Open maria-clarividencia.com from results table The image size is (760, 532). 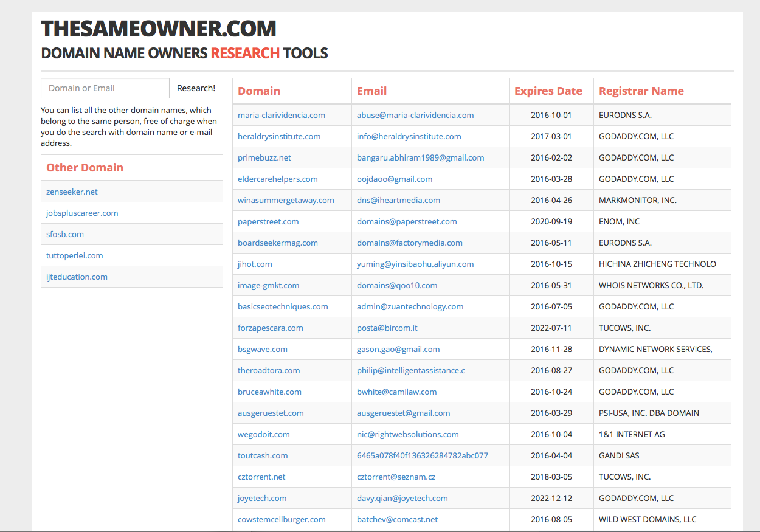[x=281, y=114]
